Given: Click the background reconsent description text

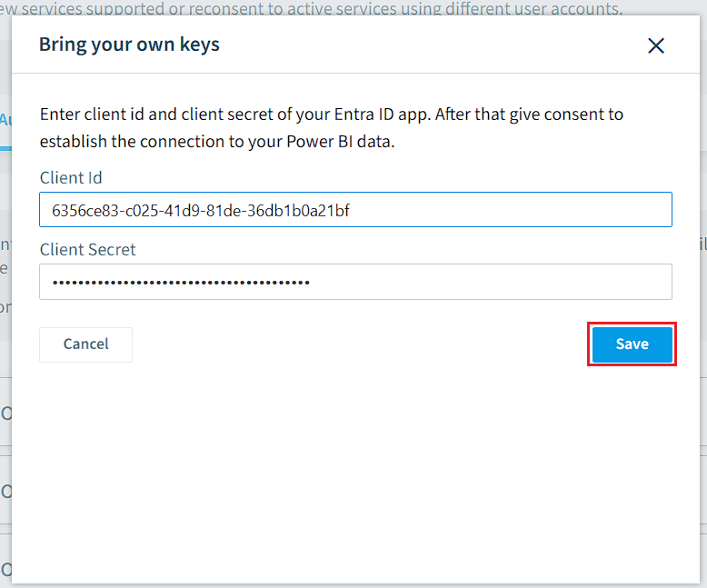Looking at the screenshot, I should (311, 7).
